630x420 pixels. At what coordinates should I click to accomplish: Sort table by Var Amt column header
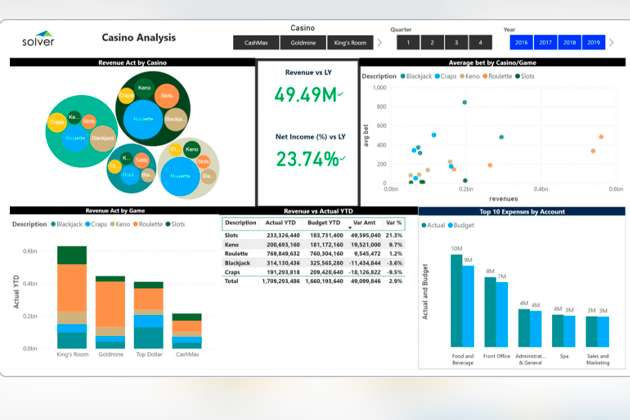coord(364,223)
